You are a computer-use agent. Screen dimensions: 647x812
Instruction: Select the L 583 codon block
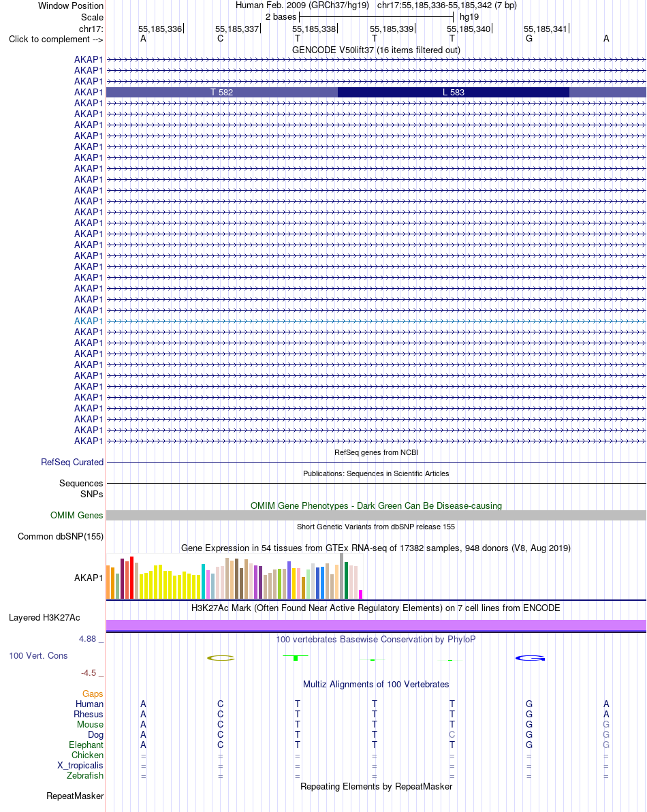pos(454,92)
